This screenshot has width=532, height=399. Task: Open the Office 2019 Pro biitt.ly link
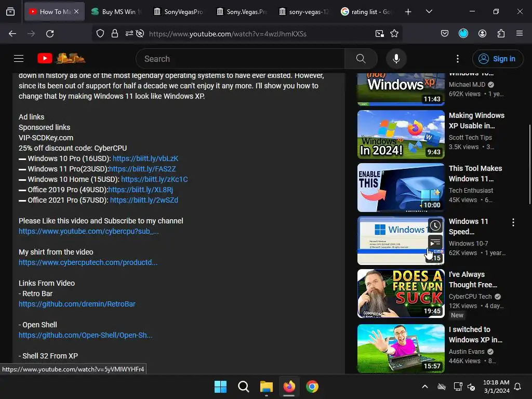coord(140,190)
